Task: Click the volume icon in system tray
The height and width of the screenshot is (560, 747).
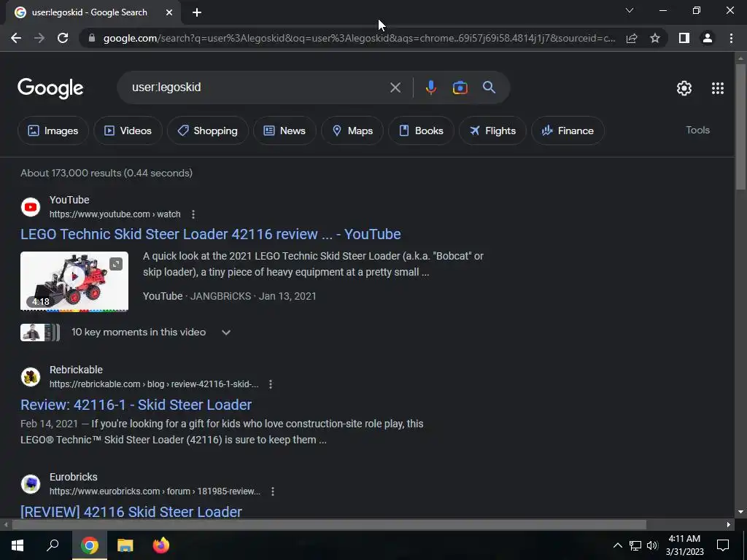Action: [x=652, y=545]
